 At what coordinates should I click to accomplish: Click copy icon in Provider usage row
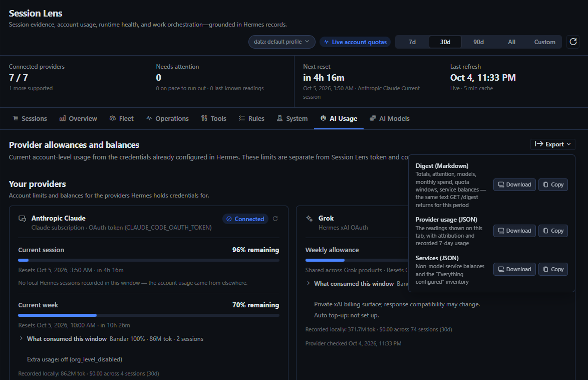click(545, 231)
